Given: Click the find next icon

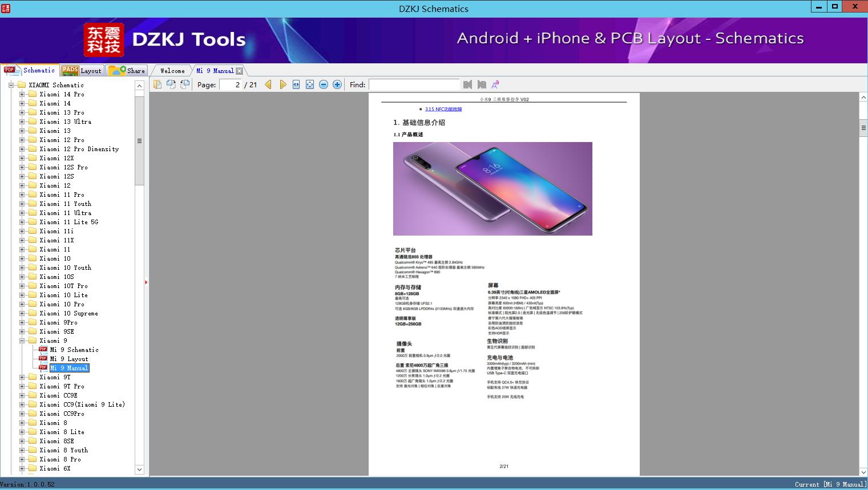Looking at the screenshot, I should tap(482, 84).
